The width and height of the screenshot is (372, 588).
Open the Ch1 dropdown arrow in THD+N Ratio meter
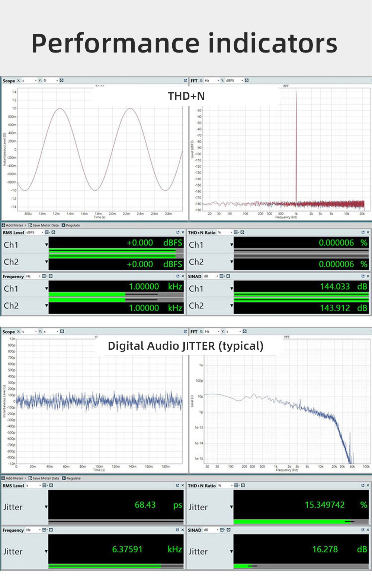[231, 245]
